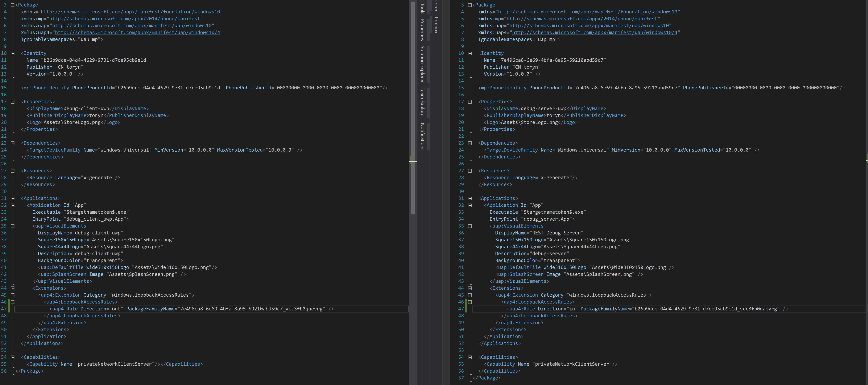Open the Team Explorer side tab
Image resolution: width=868 pixels, height=385 pixels.
click(422, 103)
